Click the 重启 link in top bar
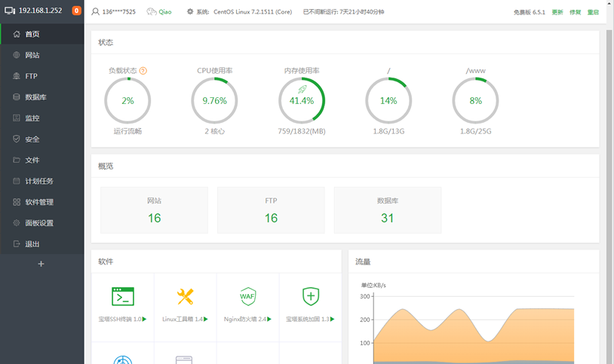This screenshot has width=614, height=364. [x=593, y=12]
